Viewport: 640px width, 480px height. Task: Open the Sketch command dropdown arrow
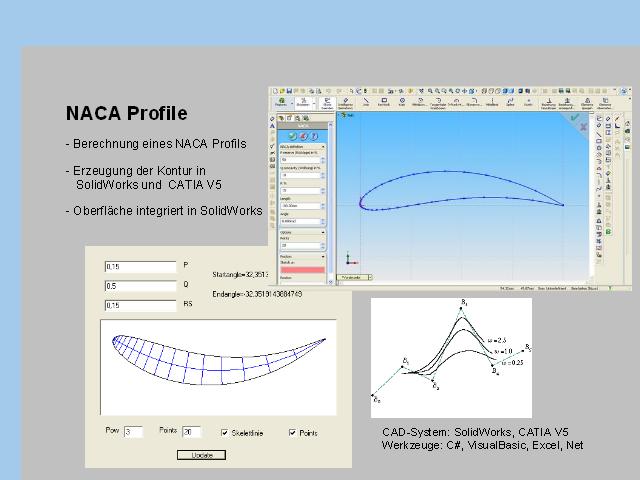(314, 103)
